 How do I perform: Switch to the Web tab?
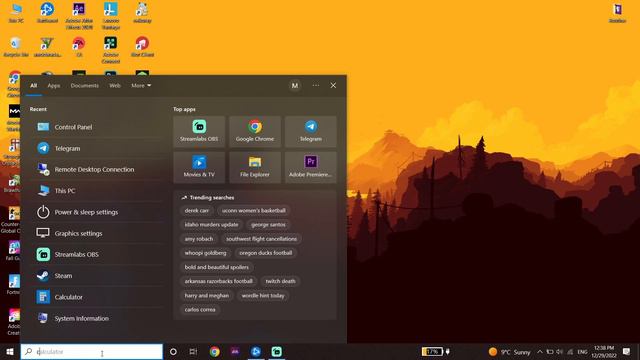(115, 85)
